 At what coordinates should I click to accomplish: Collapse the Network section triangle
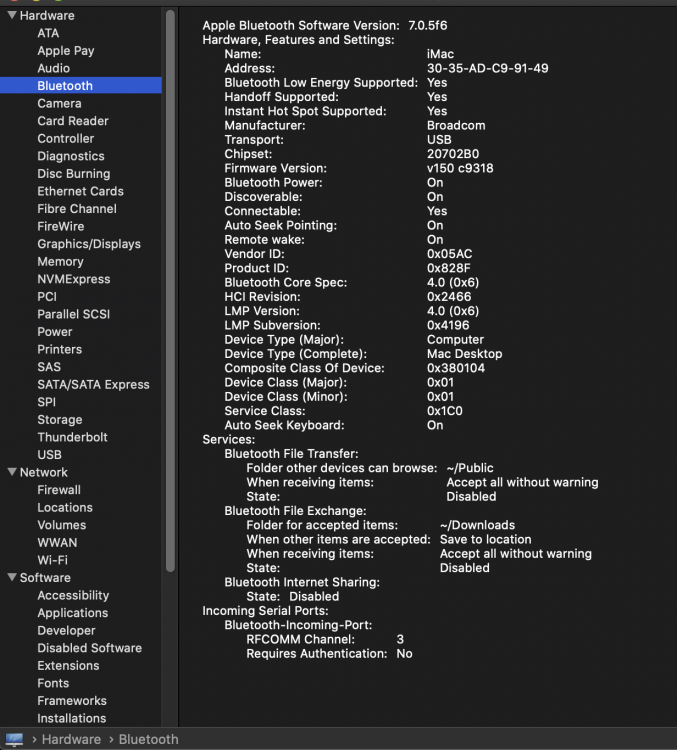[x=12, y=472]
